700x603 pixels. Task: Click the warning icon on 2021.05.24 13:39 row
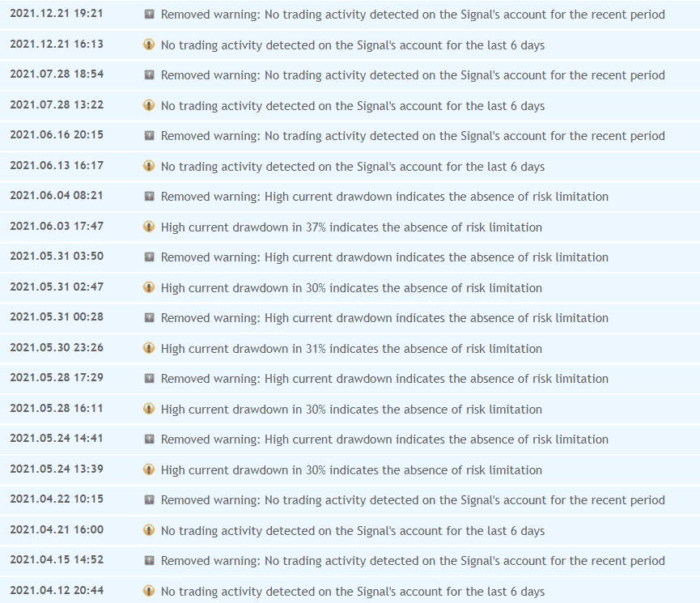(x=149, y=470)
